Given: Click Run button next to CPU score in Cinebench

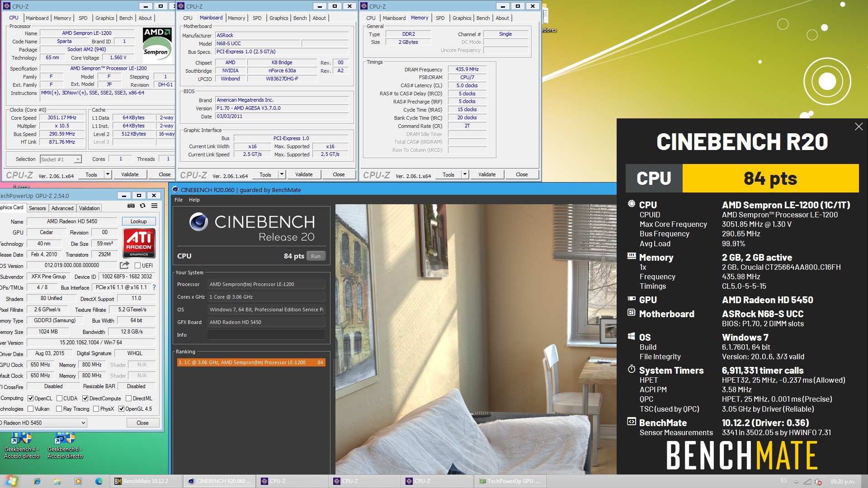Looking at the screenshot, I should point(316,256).
